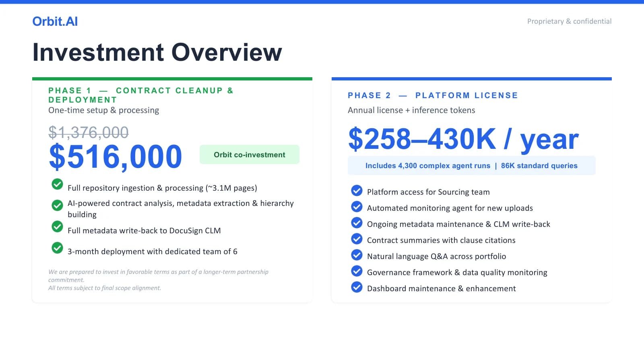Click 'Full metadata write-back to DocuSign CLM'

pos(144,230)
